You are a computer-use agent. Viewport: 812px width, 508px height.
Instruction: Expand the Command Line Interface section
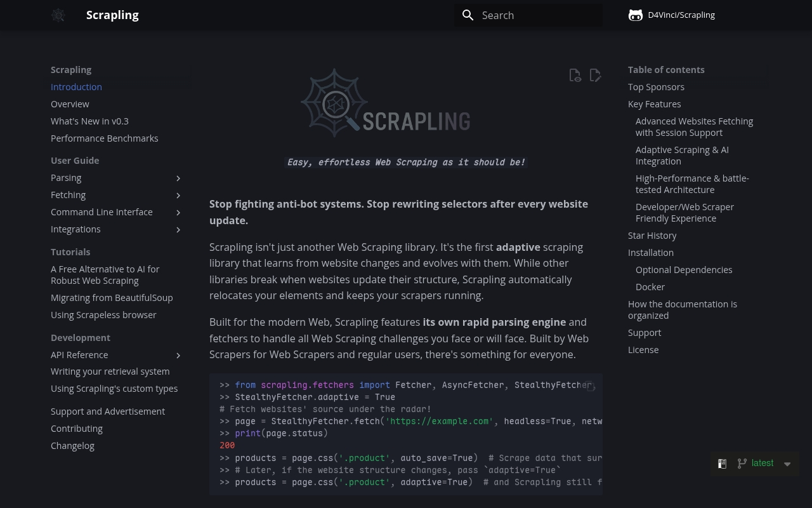[178, 213]
